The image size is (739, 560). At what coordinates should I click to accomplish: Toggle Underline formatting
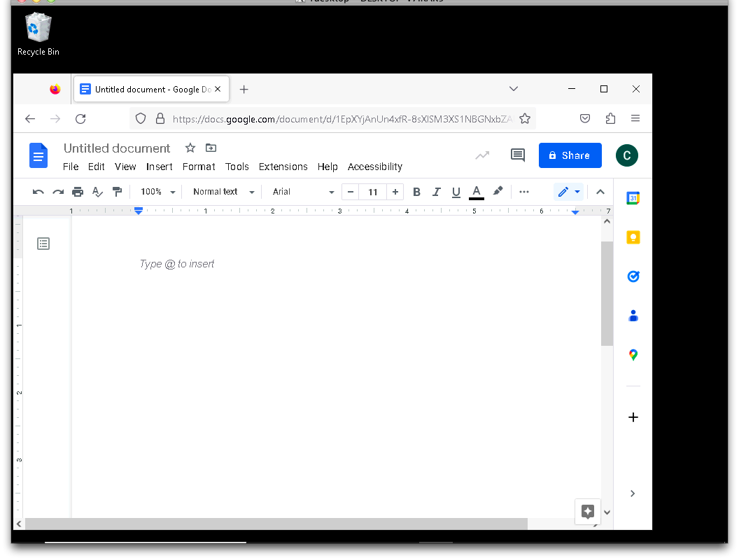click(x=456, y=192)
